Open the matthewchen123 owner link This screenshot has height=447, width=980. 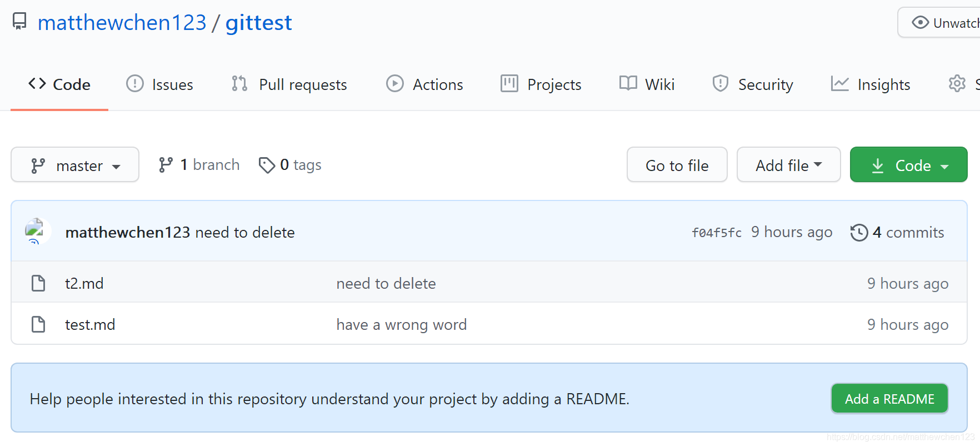(x=122, y=23)
